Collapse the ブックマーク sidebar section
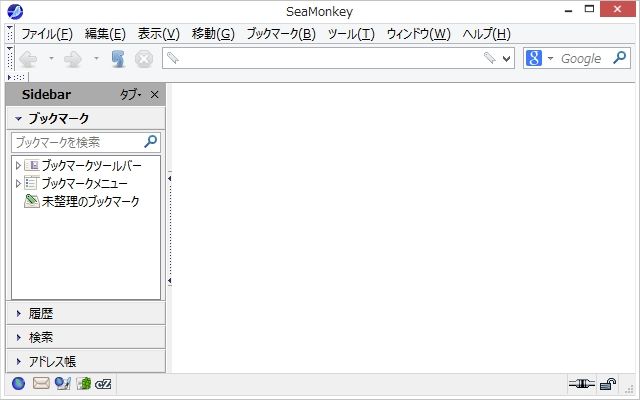Screen dimensions: 640x400 point(86,119)
